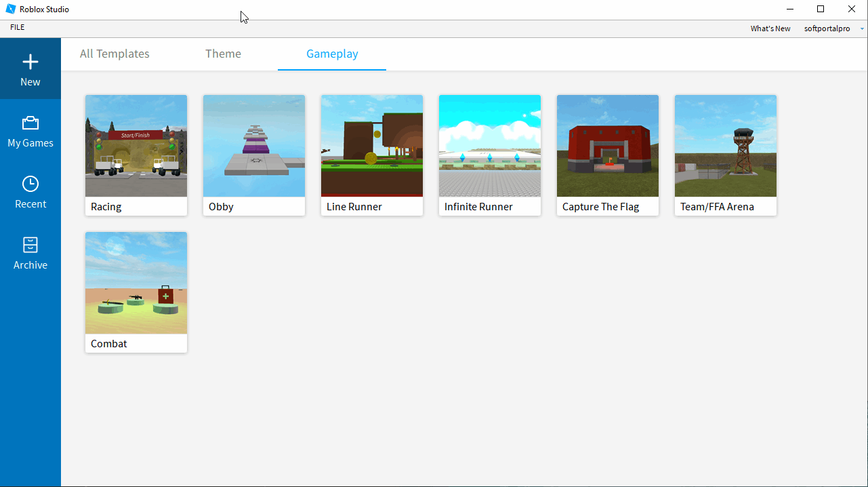Minimize the Roblox Studio window
Image resolution: width=868 pixels, height=487 pixels.
tap(790, 9)
